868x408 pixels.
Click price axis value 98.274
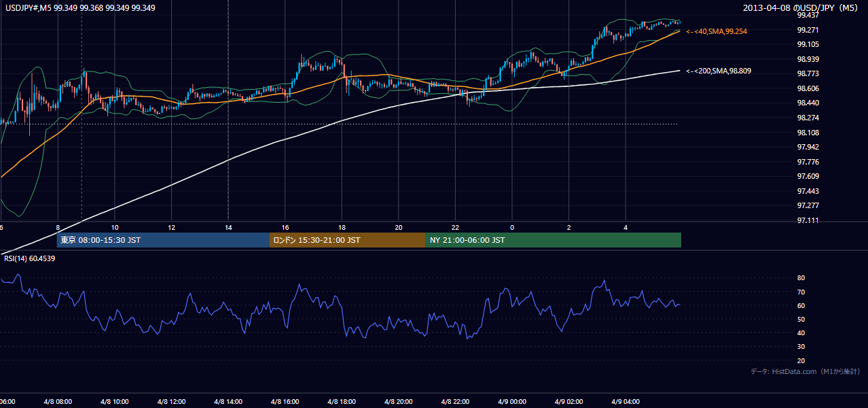tap(808, 118)
